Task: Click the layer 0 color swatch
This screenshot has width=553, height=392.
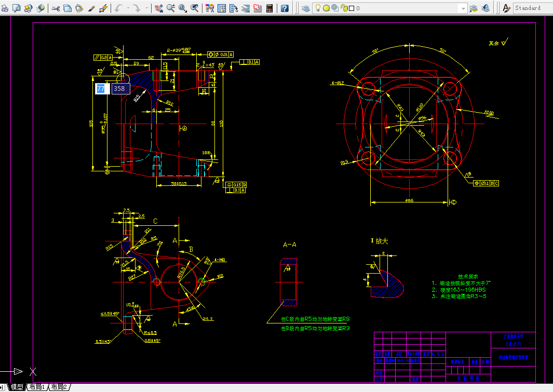Action: click(352, 8)
